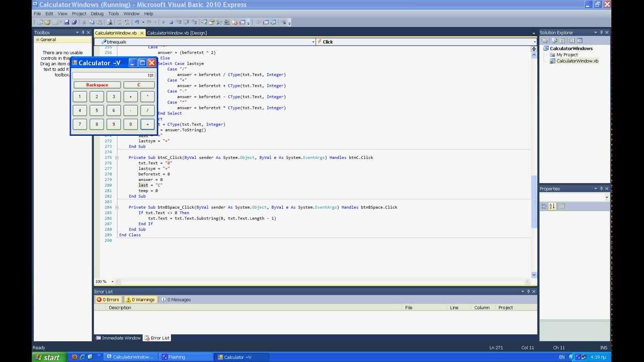This screenshot has width=644, height=362.
Task: Open Flashing window from the taskbar
Action: coord(186,357)
